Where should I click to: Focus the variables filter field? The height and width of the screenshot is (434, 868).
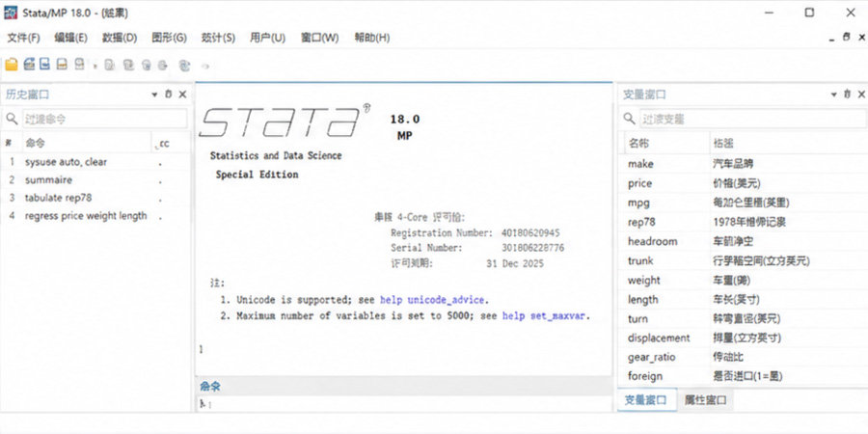[x=753, y=119]
